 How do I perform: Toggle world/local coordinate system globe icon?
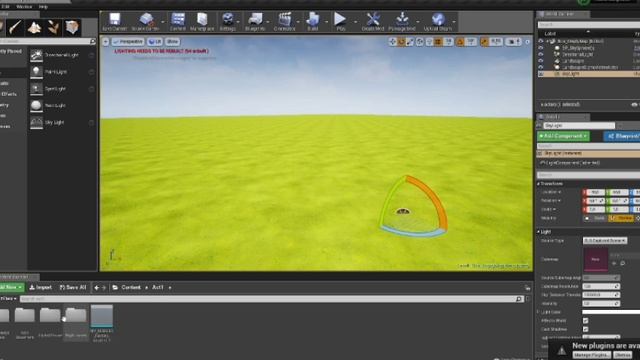click(420, 42)
